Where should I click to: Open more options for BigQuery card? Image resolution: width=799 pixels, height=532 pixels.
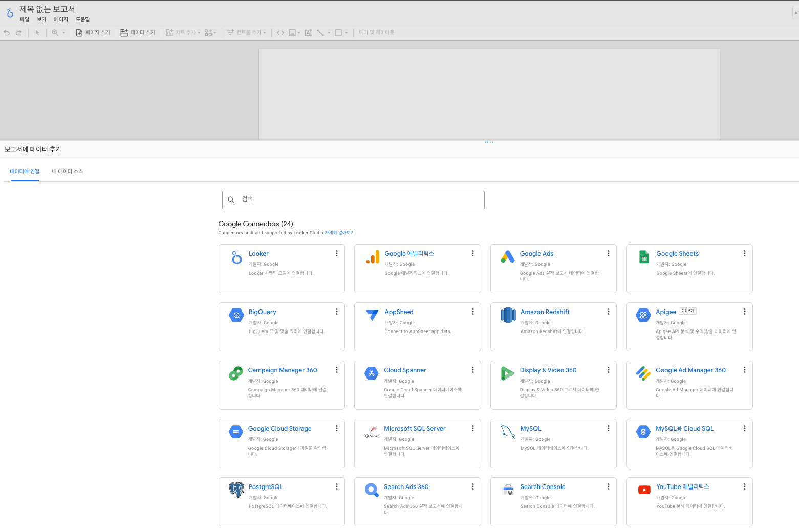point(337,312)
